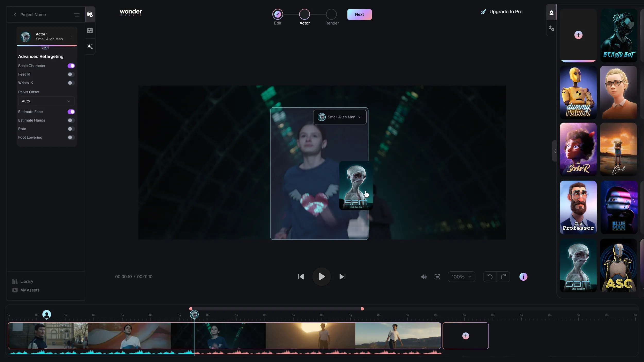Expand the 100% zoom dropdown
This screenshot has width=644, height=362.
pyautogui.click(x=461, y=277)
